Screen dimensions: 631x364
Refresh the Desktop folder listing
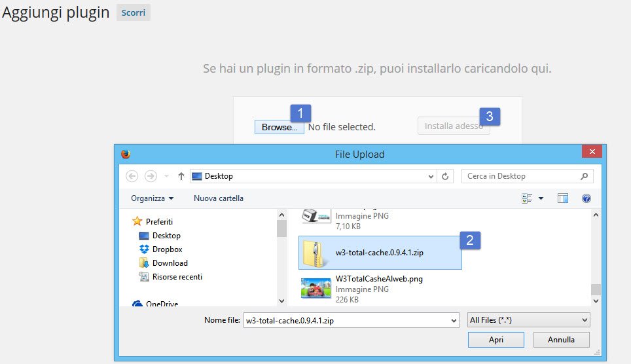coord(446,176)
